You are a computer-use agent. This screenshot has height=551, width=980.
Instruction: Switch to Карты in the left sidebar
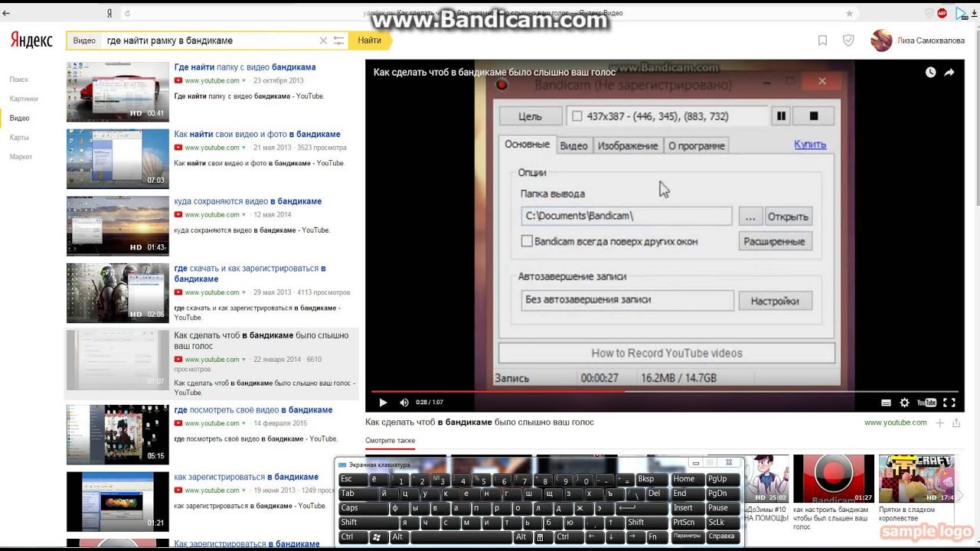click(x=19, y=138)
